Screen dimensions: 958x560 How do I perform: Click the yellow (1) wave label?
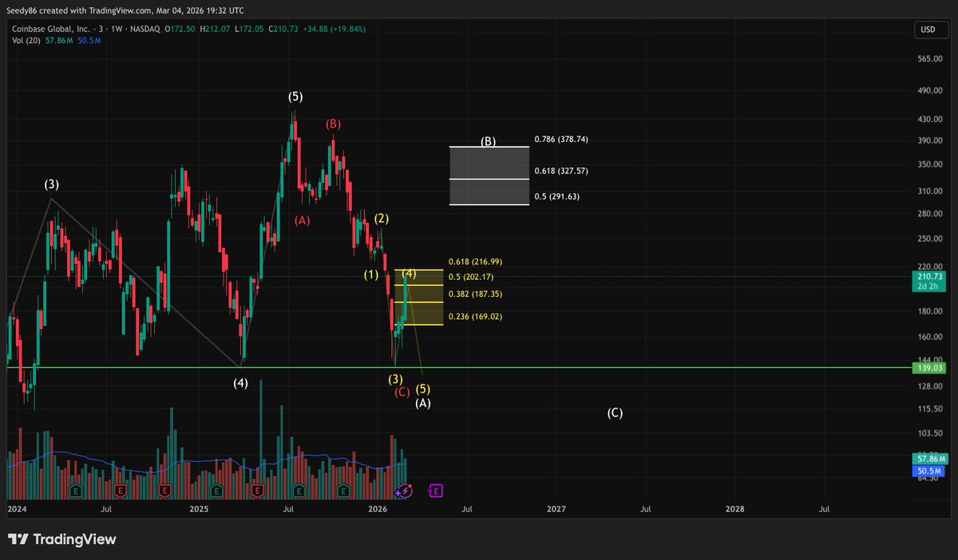click(x=371, y=275)
